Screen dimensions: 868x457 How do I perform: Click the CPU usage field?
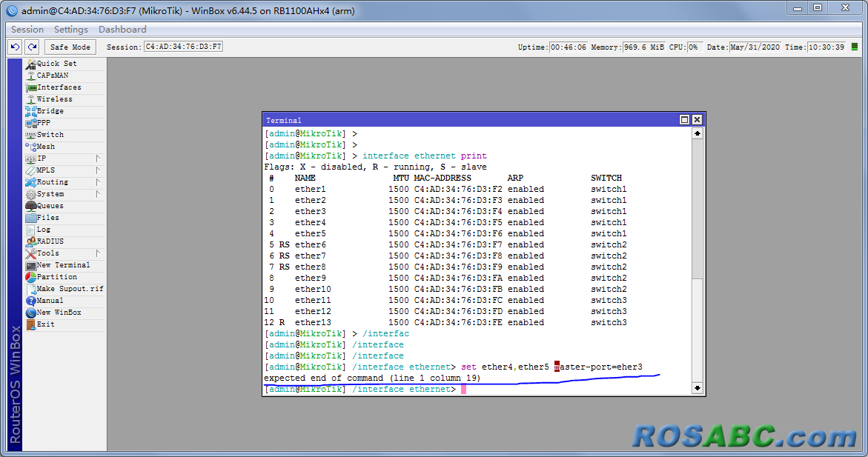(x=695, y=47)
